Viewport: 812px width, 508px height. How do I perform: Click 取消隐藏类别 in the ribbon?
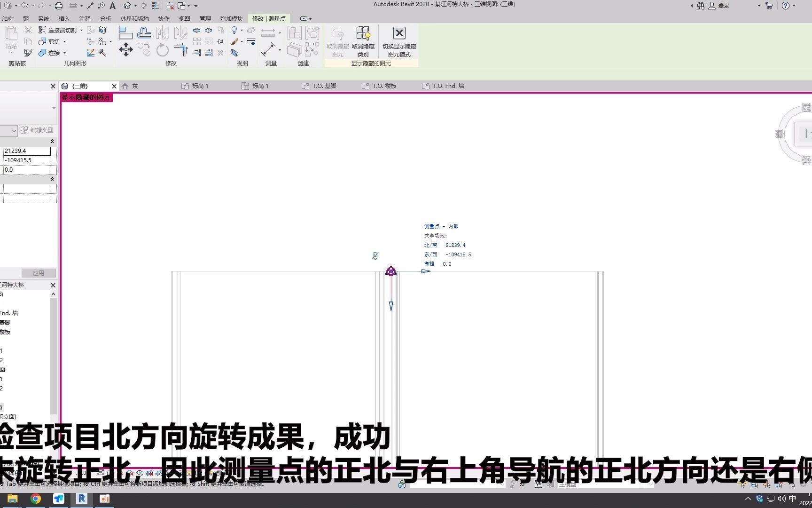(x=363, y=41)
